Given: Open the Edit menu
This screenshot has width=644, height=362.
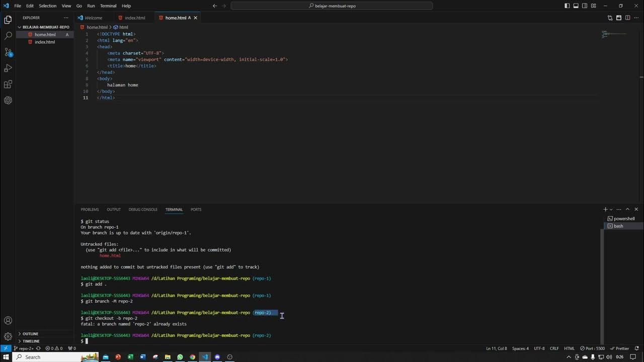Looking at the screenshot, I should point(30,6).
